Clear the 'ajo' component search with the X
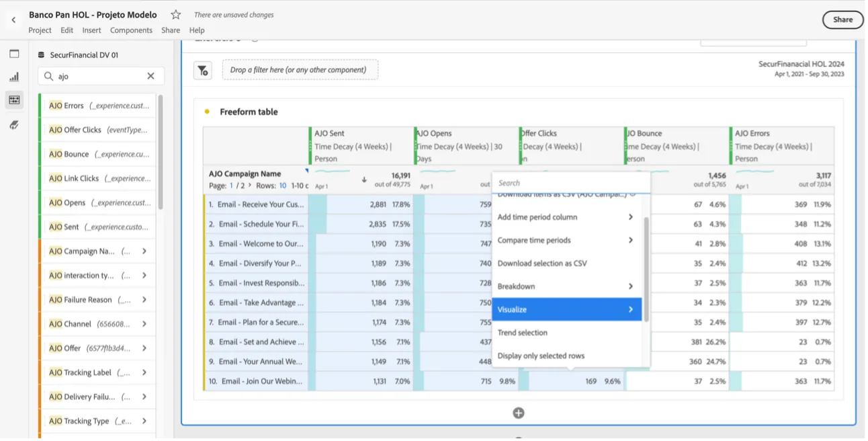Viewport: 868px width, 441px height. 151,77
